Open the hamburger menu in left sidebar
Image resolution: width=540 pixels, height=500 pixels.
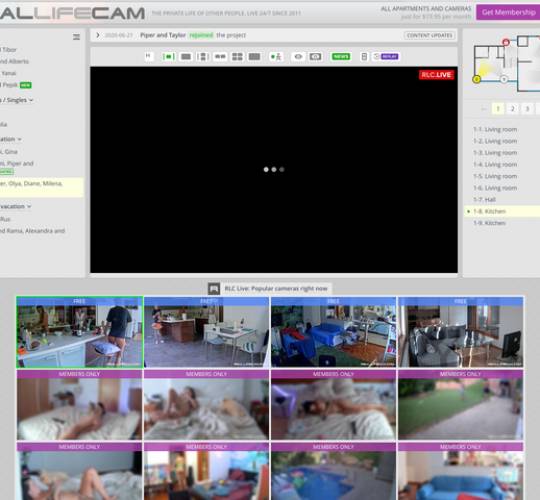[76, 37]
